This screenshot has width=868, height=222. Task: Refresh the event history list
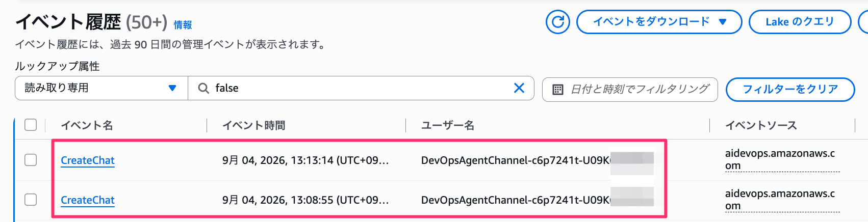(x=557, y=22)
